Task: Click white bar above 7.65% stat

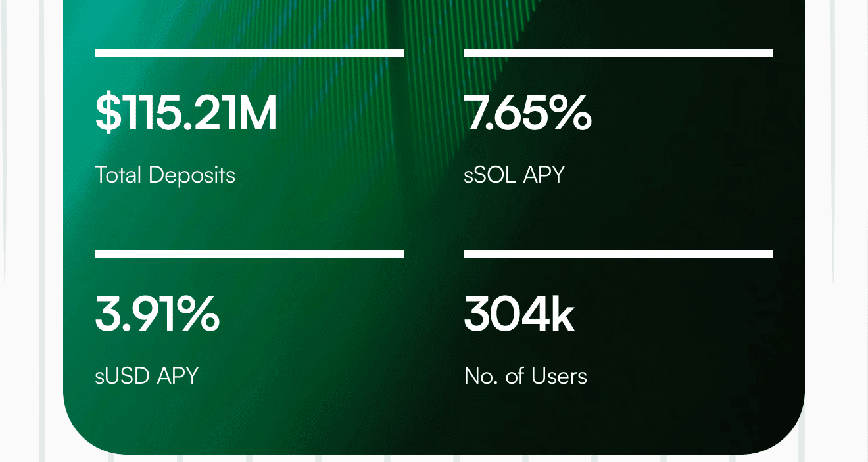Action: pos(618,53)
